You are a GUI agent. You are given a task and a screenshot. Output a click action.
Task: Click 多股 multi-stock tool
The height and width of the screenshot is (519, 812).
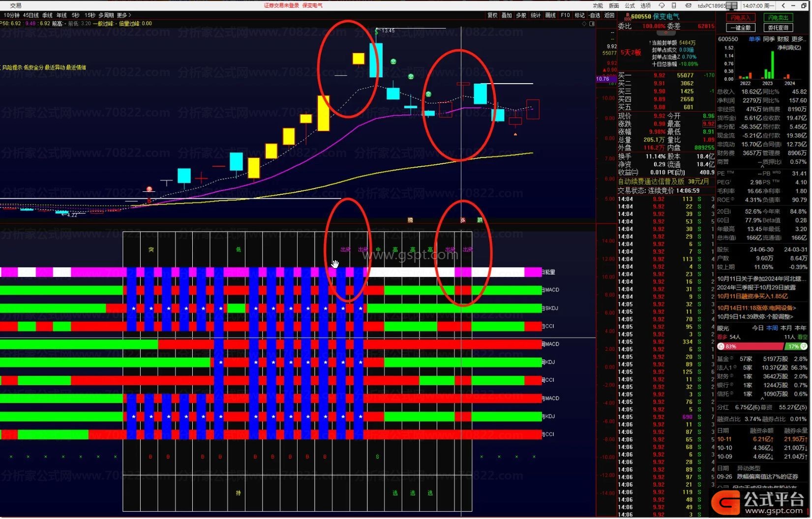pos(521,15)
